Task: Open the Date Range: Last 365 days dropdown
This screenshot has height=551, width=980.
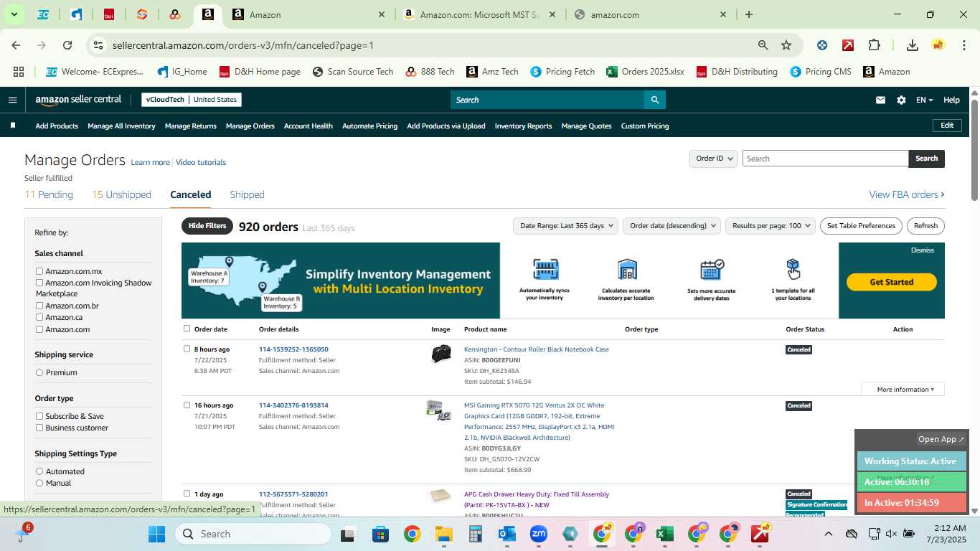Action: (x=565, y=226)
